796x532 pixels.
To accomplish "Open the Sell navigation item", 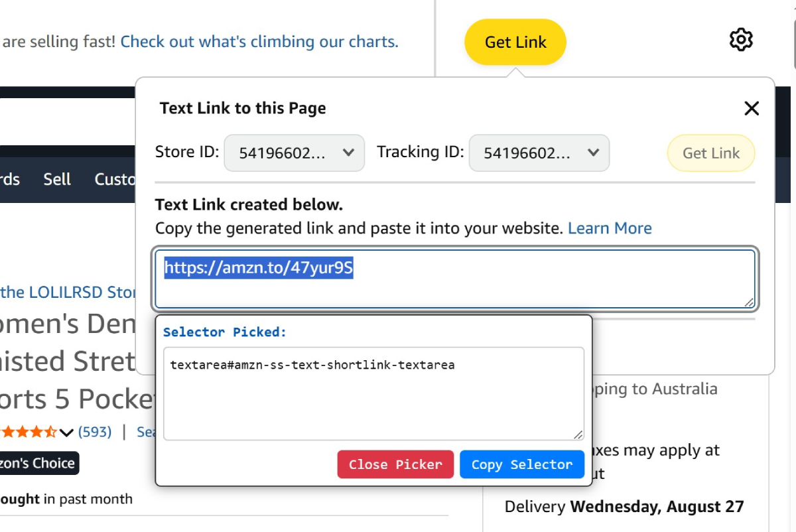I will pos(57,179).
